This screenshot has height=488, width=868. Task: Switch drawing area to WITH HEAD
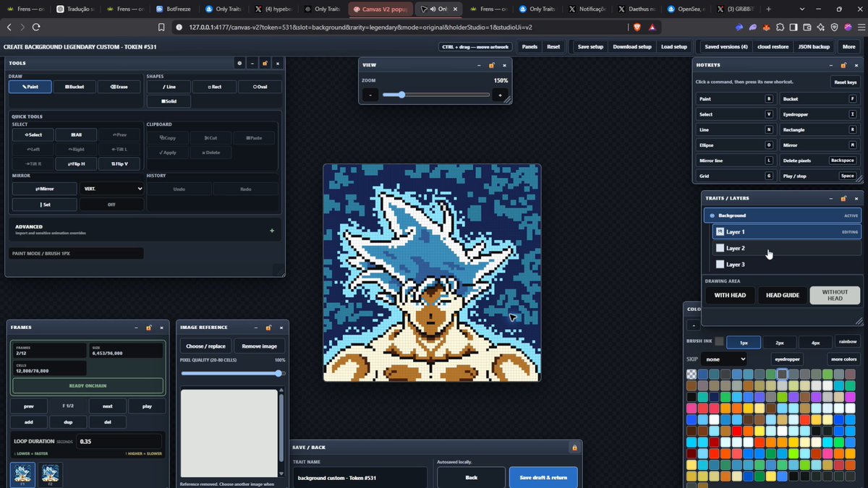coord(730,295)
